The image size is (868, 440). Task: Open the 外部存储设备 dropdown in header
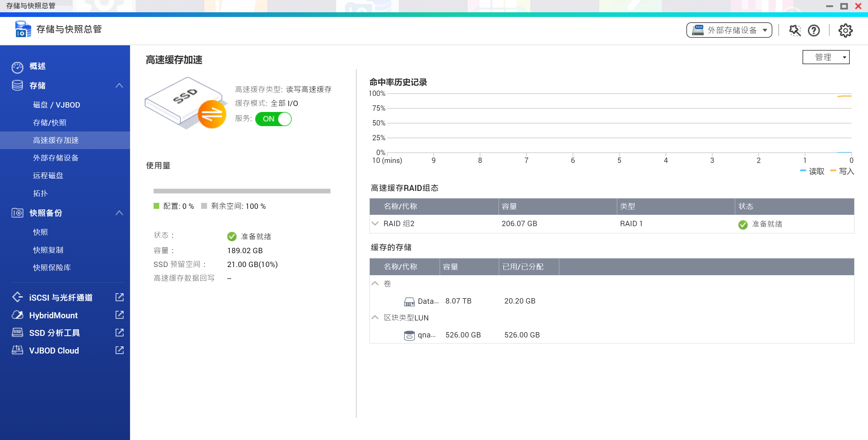pyautogui.click(x=729, y=30)
